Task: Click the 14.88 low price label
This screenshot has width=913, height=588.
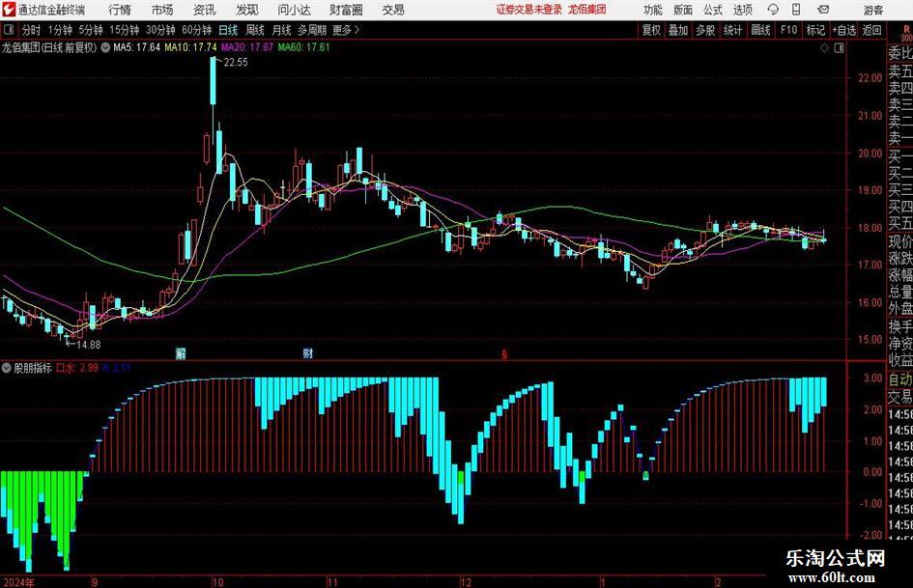Action: click(89, 345)
